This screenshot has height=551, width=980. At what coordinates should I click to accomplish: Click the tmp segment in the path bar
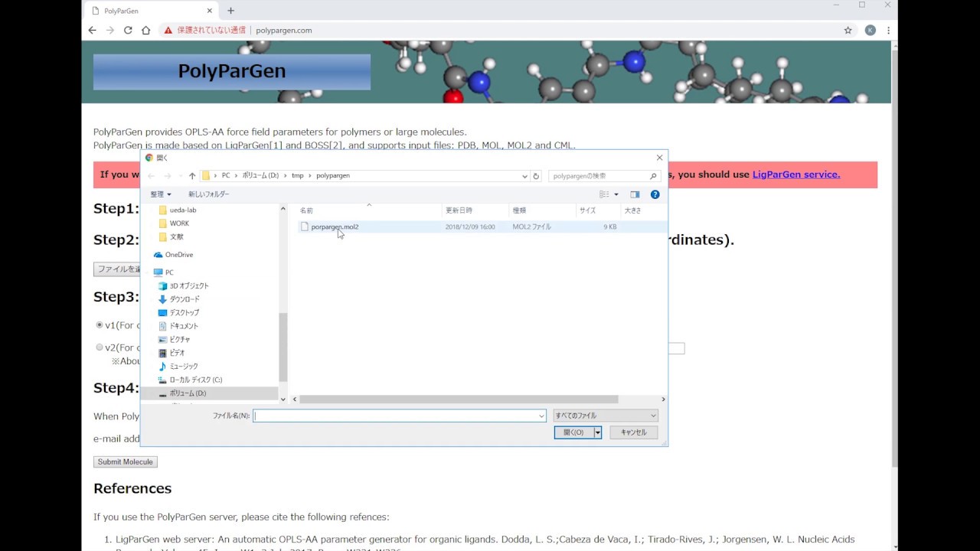[x=297, y=176]
